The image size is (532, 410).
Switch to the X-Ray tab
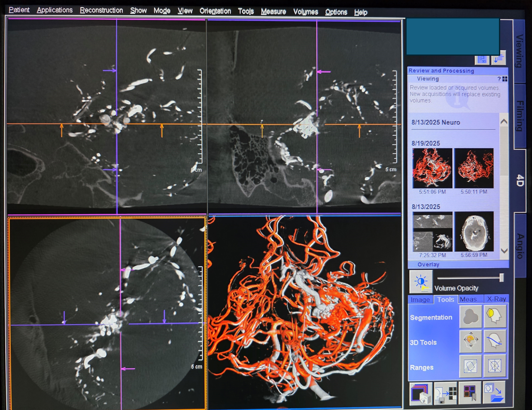pyautogui.click(x=496, y=299)
